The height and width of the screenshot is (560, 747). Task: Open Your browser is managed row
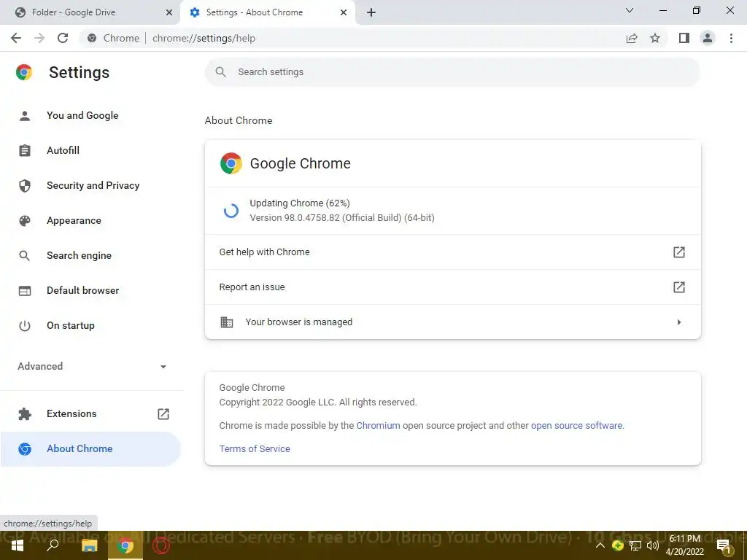click(x=452, y=322)
